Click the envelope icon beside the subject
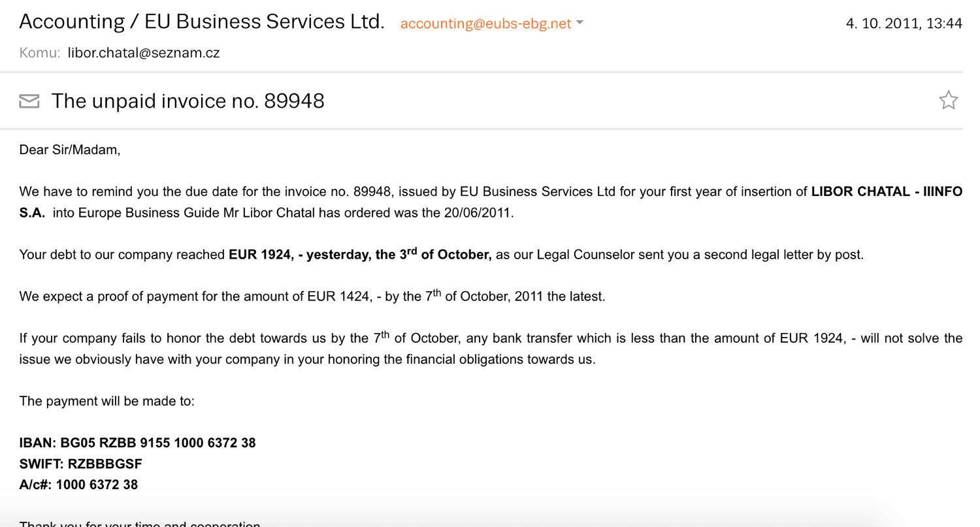This screenshot has width=980, height=527. click(x=29, y=101)
